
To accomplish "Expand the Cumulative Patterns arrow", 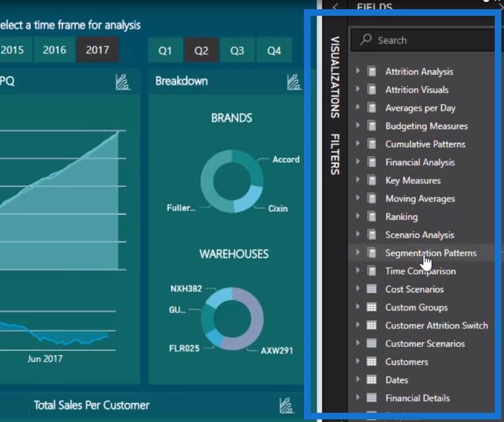I will point(357,143).
